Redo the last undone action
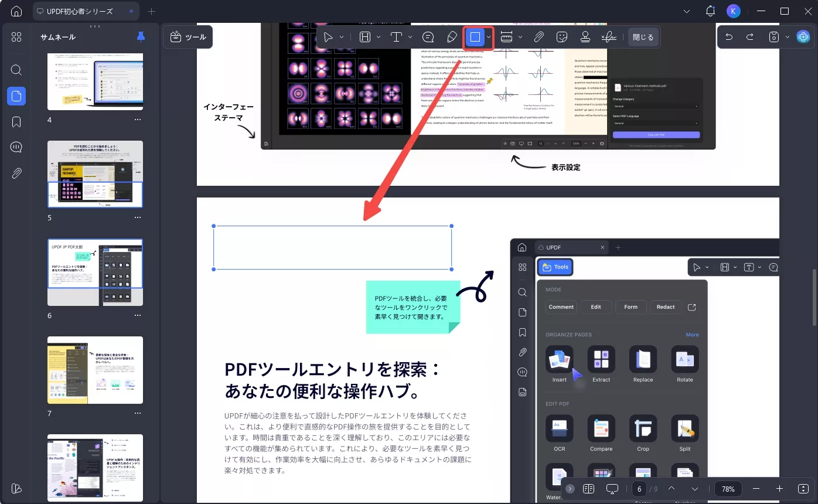Viewport: 818px width, 504px height. [749, 37]
